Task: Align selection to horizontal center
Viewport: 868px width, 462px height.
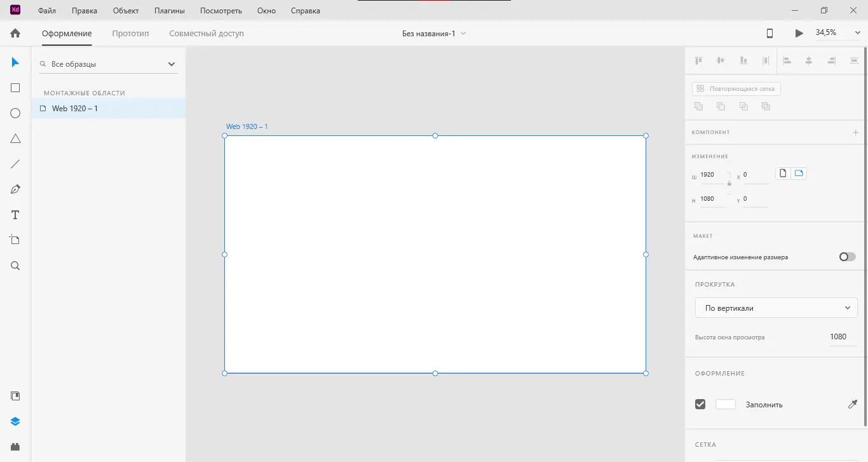Action: [809, 60]
